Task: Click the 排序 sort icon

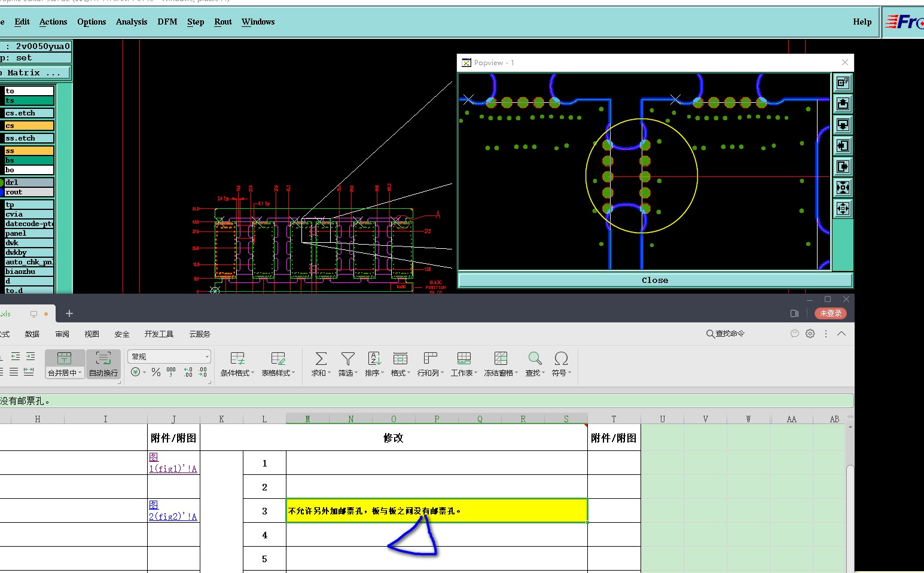Action: (x=374, y=358)
